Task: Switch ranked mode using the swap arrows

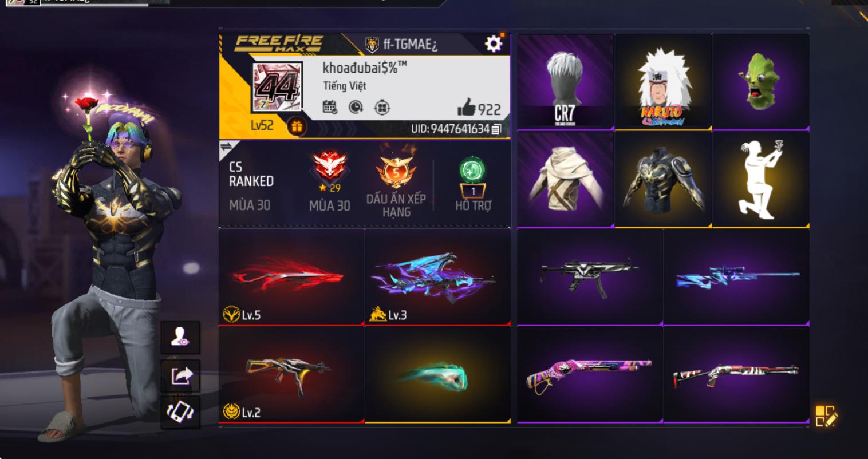Action: 226,147
